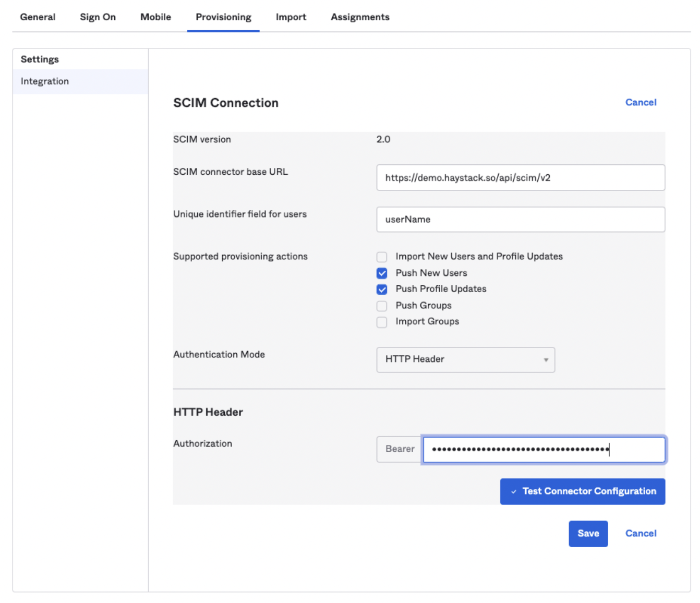Image resolution: width=700 pixels, height=603 pixels.
Task: Click the SCIM connector base URL field
Action: [x=520, y=178]
